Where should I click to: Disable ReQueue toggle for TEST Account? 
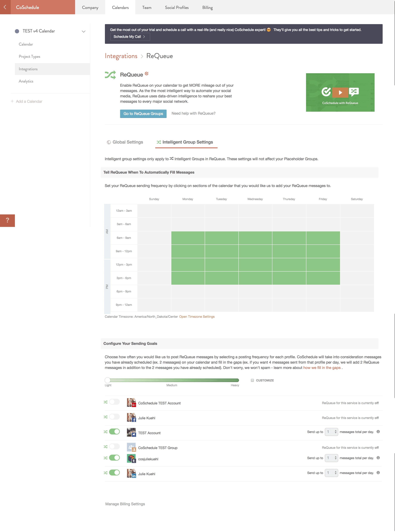pyautogui.click(x=114, y=431)
